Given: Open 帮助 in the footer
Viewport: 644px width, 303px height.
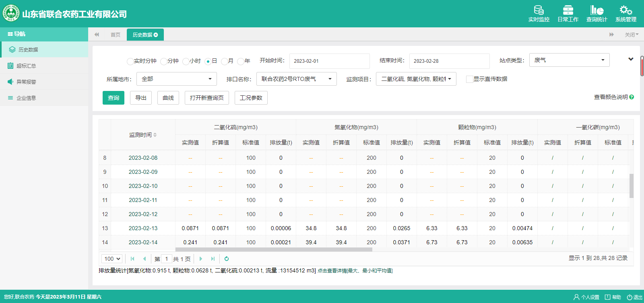Looking at the screenshot, I should [x=613, y=297].
